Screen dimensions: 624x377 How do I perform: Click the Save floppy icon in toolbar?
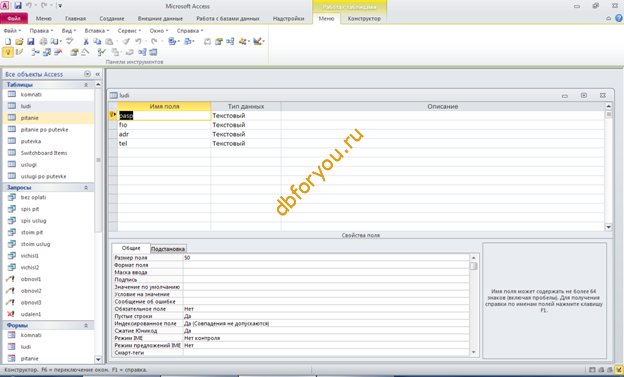tap(31, 41)
